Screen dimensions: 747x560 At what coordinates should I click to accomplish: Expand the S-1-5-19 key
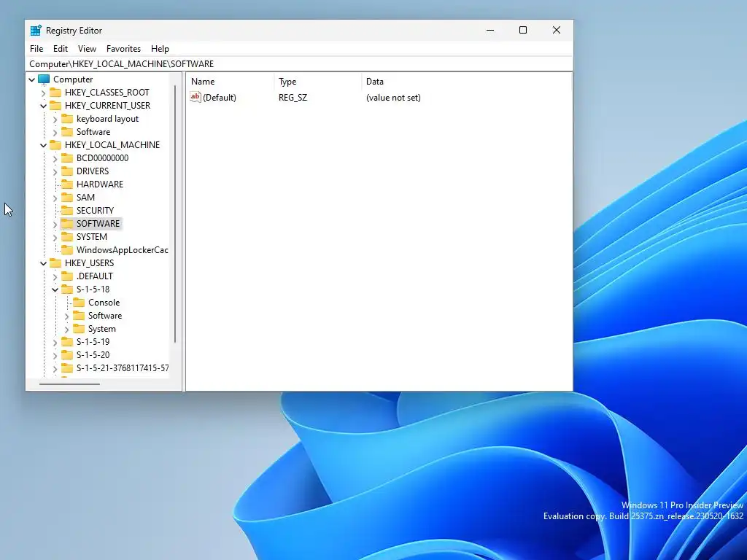55,343
